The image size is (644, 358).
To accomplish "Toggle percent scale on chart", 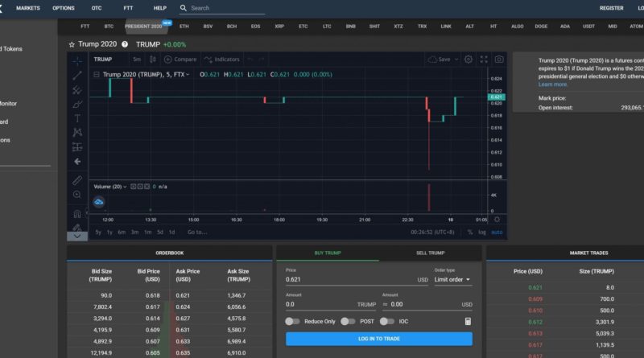I will (470, 232).
